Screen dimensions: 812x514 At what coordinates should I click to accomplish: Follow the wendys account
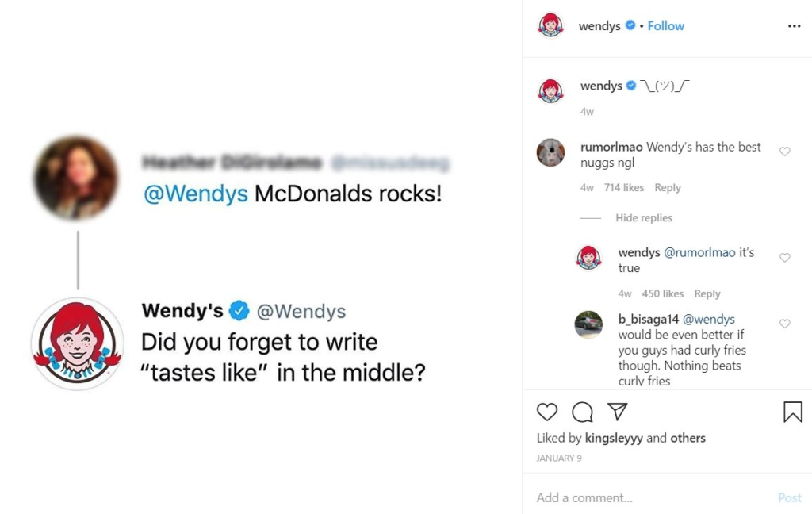(x=665, y=25)
